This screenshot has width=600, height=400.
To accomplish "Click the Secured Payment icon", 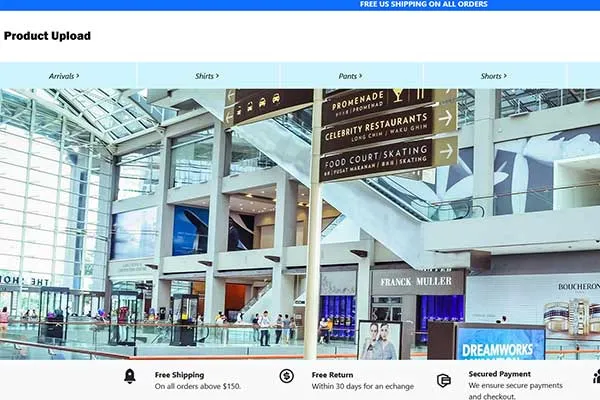I will [x=444, y=380].
